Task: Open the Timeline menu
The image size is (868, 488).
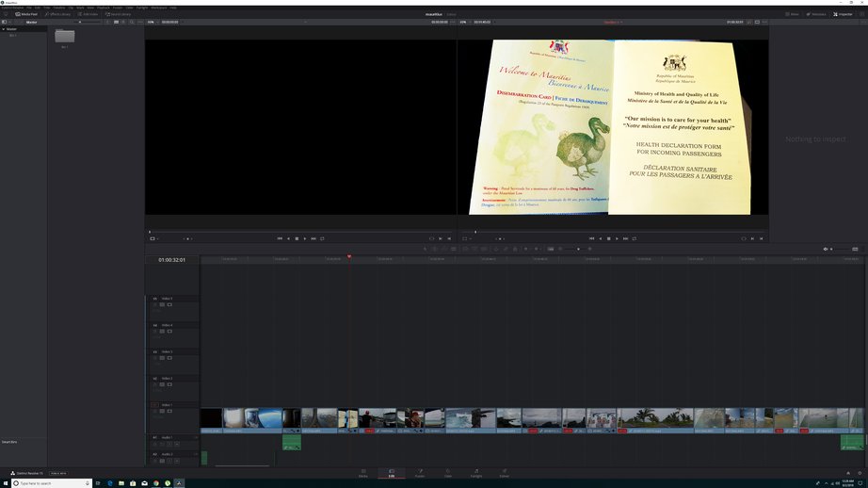Action: point(58,8)
